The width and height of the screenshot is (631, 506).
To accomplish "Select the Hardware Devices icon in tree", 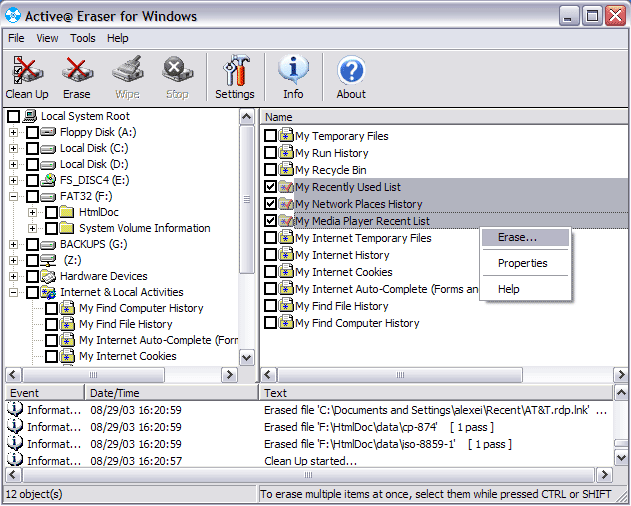I will (48, 277).
